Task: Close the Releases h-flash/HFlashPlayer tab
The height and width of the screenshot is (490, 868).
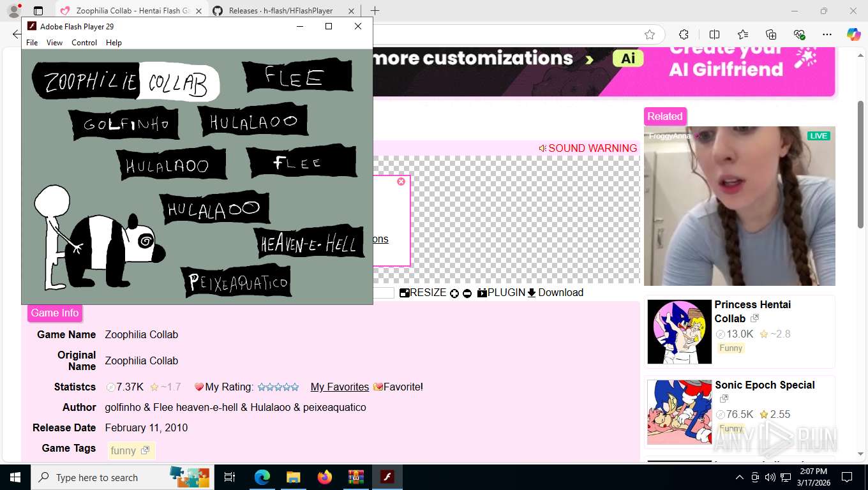Action: (x=350, y=11)
